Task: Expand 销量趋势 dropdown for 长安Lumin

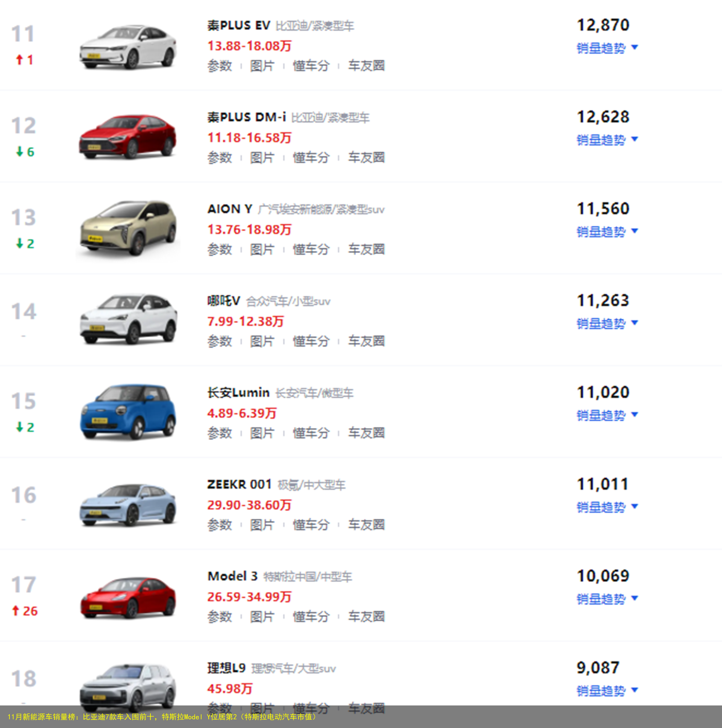Action: [x=607, y=415]
